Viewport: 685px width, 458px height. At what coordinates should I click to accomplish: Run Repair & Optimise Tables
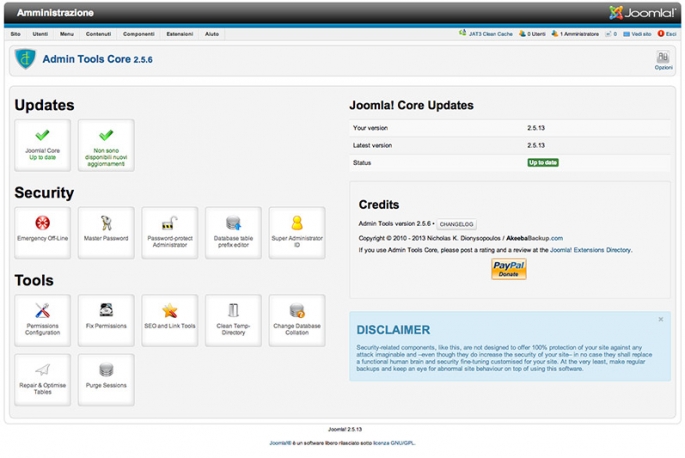click(x=43, y=378)
